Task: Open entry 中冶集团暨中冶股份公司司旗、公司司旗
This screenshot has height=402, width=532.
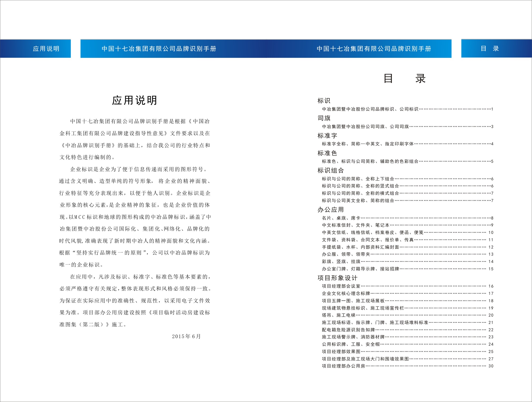Action: coord(408,126)
